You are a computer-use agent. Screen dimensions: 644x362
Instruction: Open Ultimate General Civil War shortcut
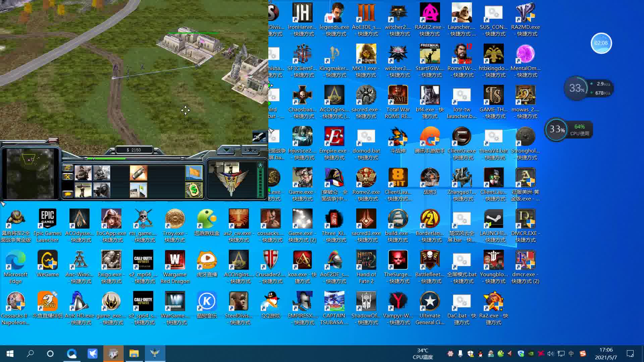click(x=430, y=308)
